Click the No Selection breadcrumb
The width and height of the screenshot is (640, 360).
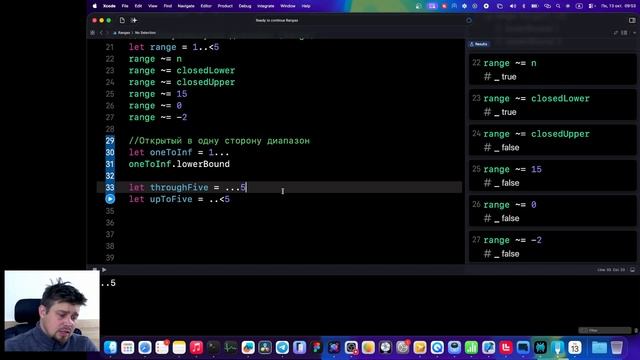coord(145,33)
